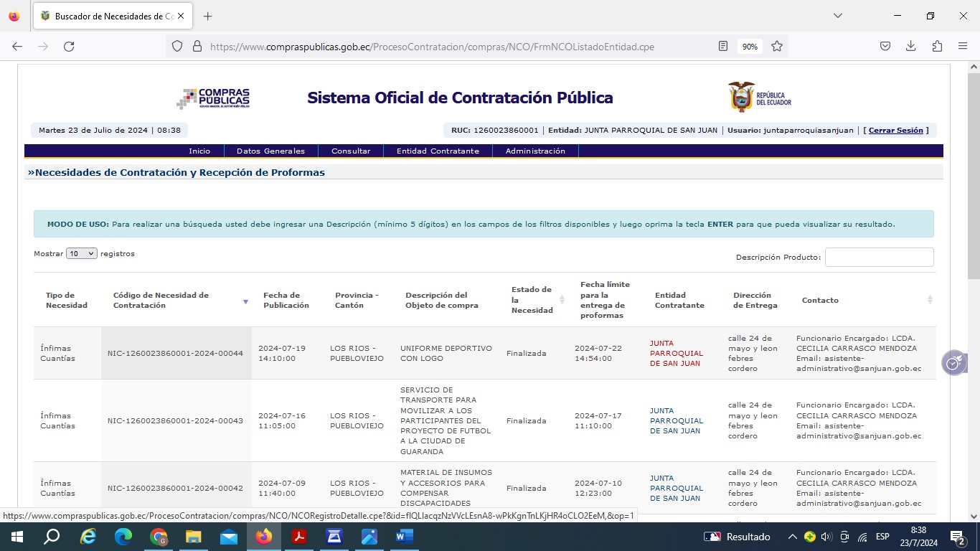Screen dimensions: 980x551
Task: Open a new browser tab
Action: (x=207, y=17)
